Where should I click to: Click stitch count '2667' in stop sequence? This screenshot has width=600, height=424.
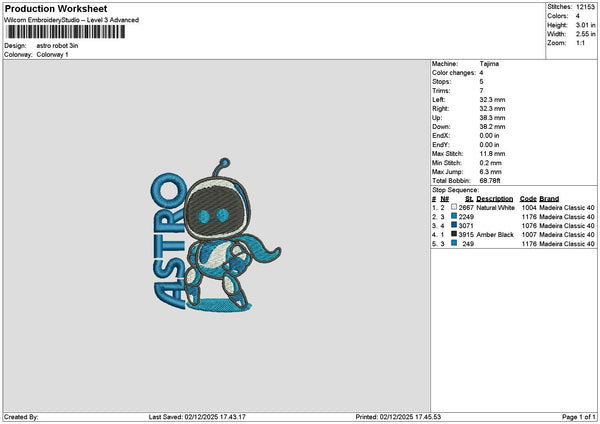466,208
